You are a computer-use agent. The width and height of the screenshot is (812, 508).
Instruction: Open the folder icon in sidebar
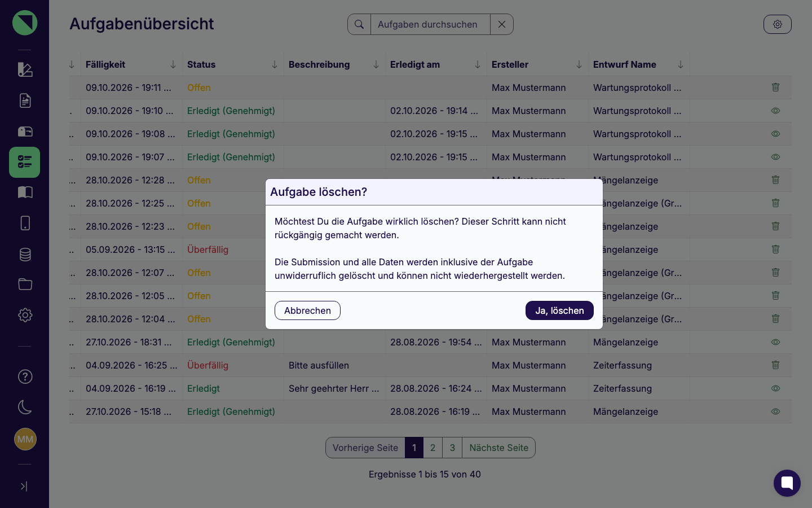tap(25, 284)
